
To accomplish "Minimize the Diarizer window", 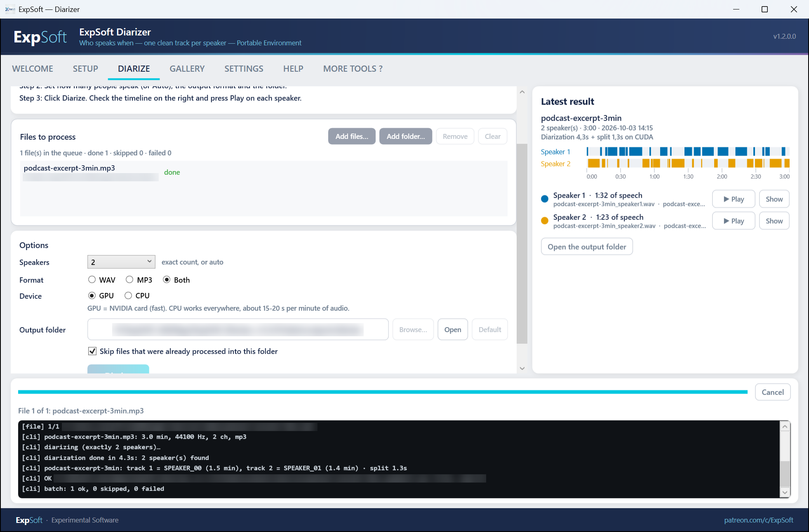I will pyautogui.click(x=736, y=9).
